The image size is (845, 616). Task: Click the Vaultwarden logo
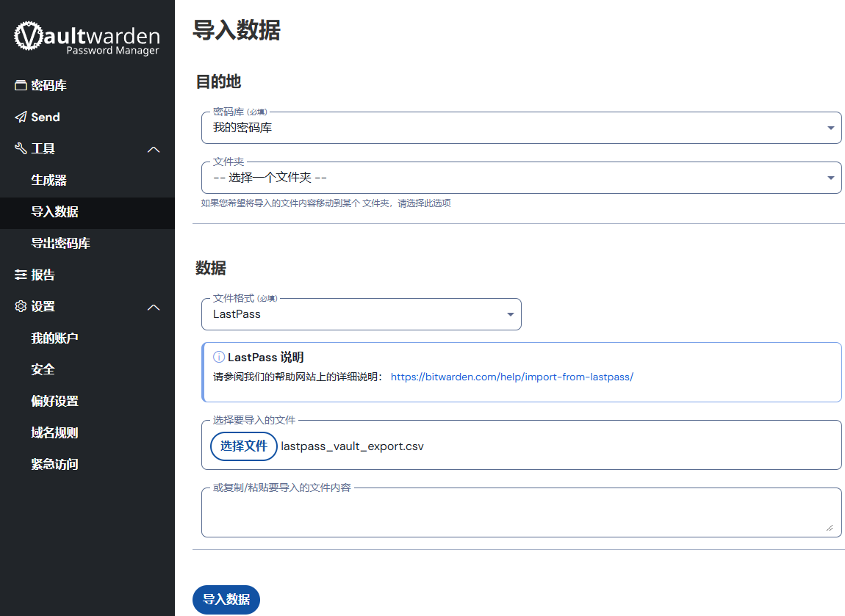(87, 37)
